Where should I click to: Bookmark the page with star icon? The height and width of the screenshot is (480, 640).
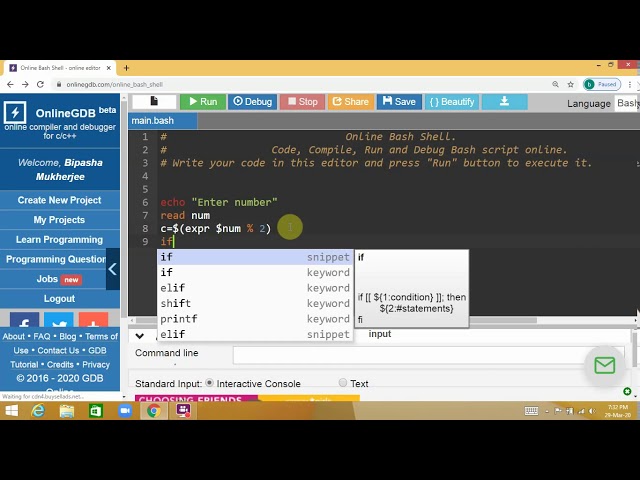(x=571, y=84)
